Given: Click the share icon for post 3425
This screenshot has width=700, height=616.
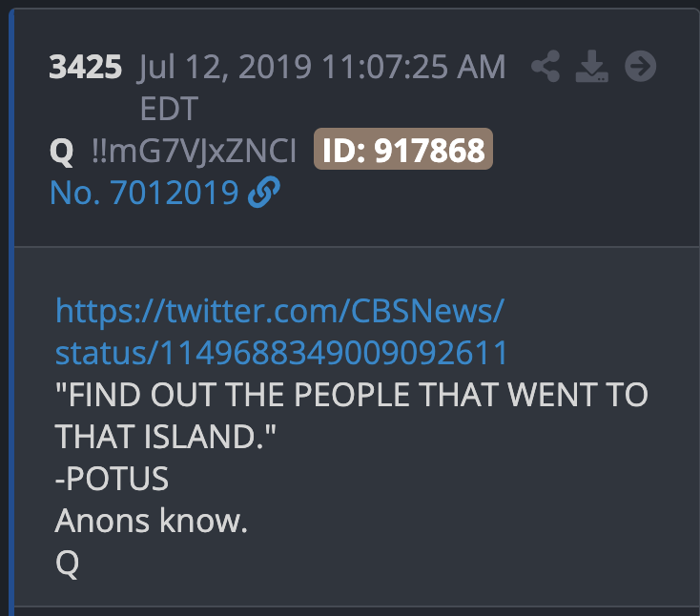Looking at the screenshot, I should point(546,66).
